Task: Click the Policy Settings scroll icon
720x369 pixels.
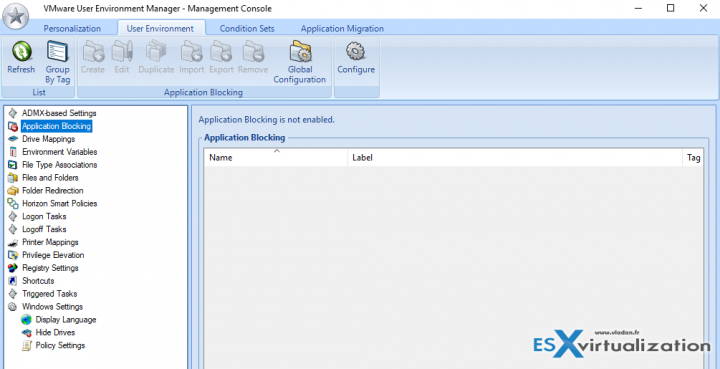Action: coord(27,345)
